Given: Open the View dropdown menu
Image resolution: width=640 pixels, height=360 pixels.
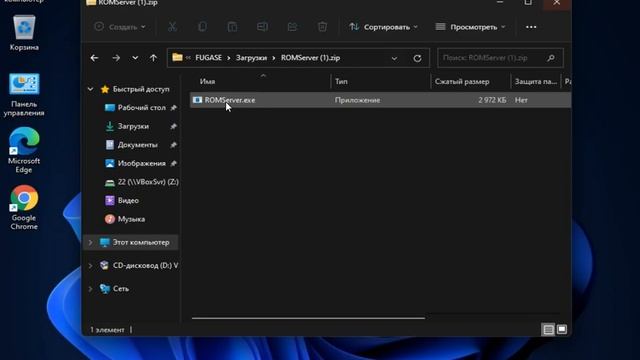Looking at the screenshot, I should pos(471,27).
